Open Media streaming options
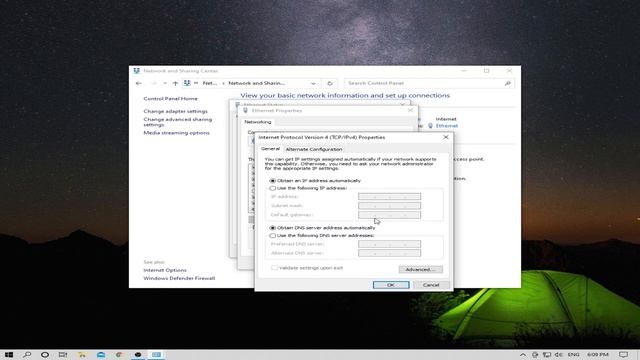640x360 pixels. pos(176,133)
